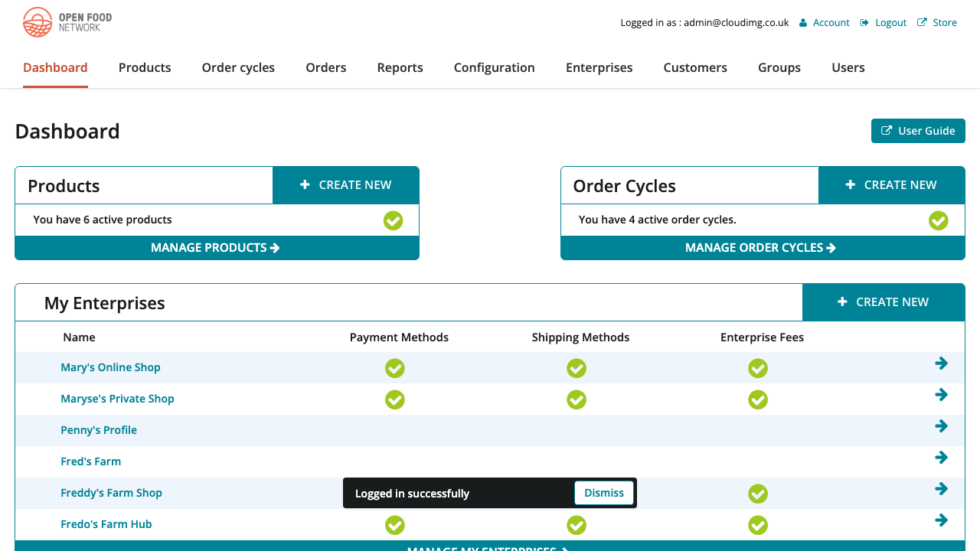Click Manage Products bar
This screenshot has height=551, width=980.
pyautogui.click(x=217, y=248)
